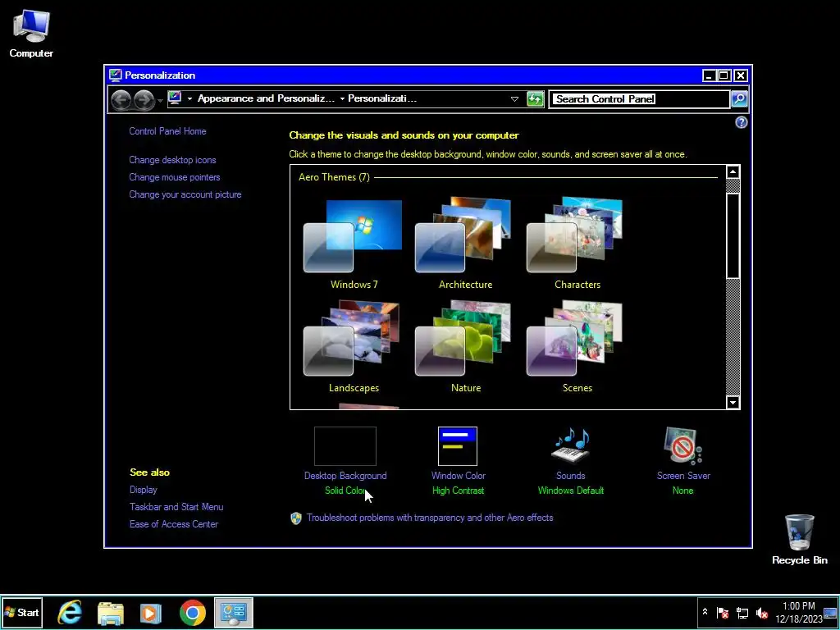
Task: Open the Help question mark icon
Action: (741, 123)
